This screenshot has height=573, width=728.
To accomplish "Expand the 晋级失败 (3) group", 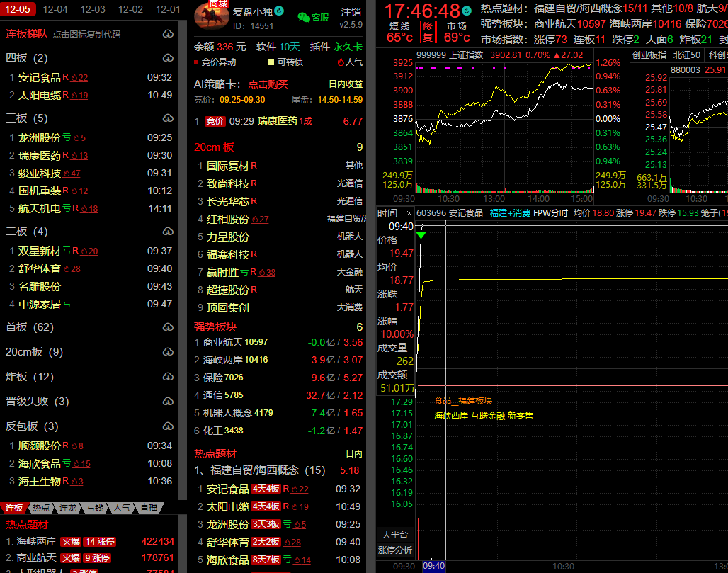I will [37, 402].
